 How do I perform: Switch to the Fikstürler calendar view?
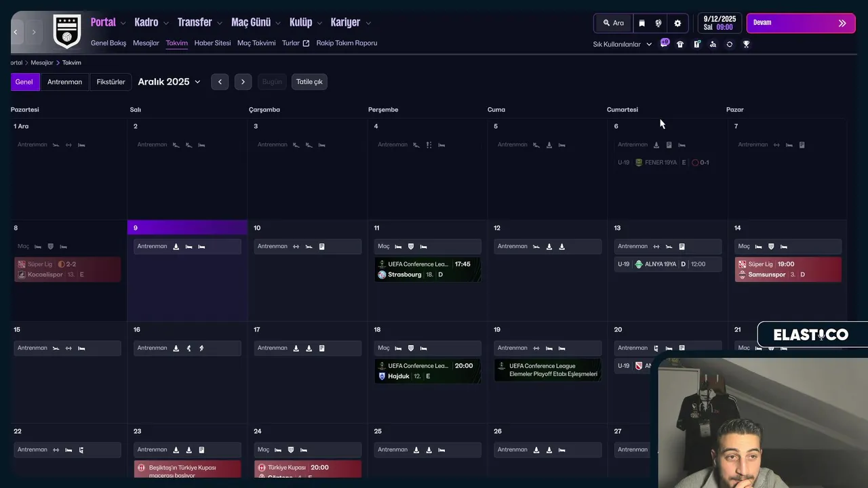[111, 82]
